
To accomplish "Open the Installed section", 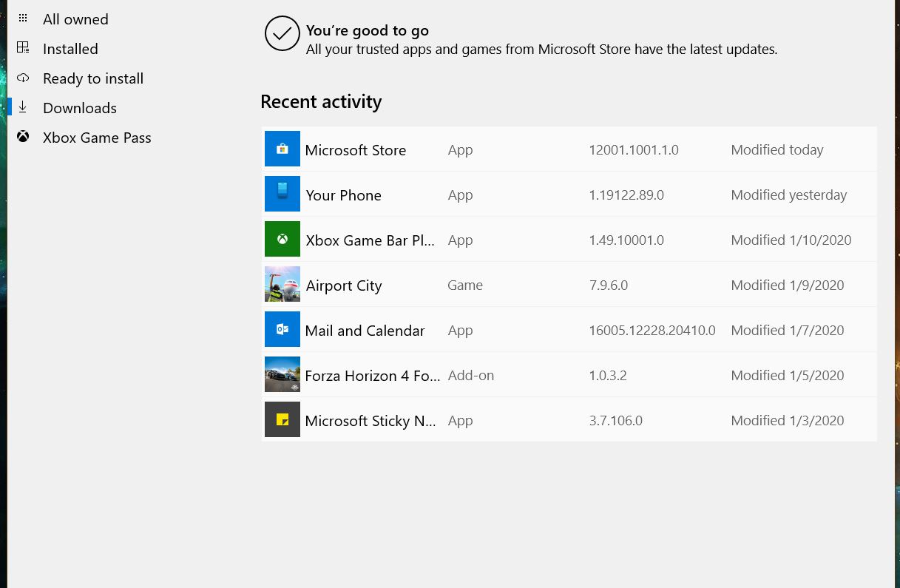I will [x=70, y=49].
